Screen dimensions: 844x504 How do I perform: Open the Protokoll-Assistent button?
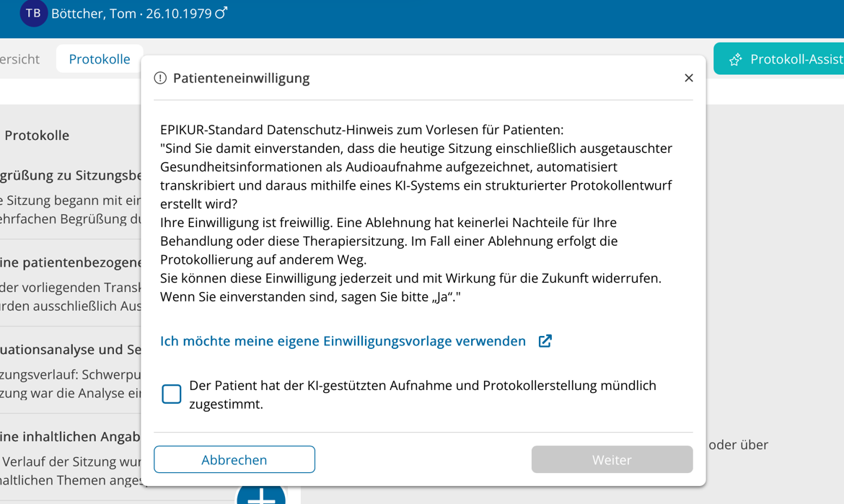pos(779,58)
